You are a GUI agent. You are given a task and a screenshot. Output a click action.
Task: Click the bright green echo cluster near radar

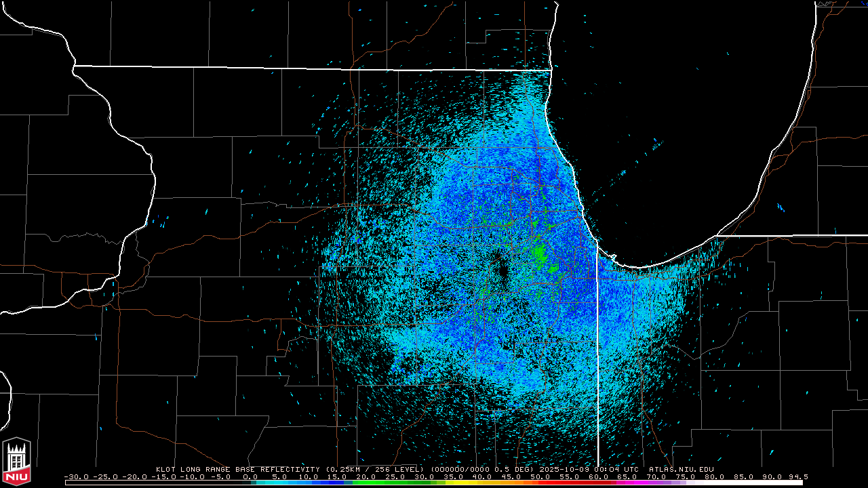click(x=540, y=253)
